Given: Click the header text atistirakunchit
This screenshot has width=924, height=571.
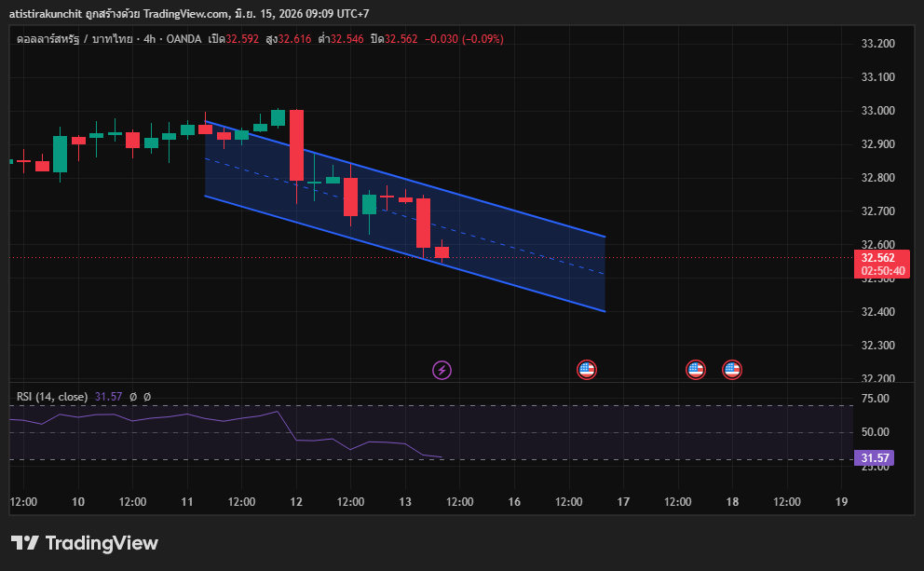Looking at the screenshot, I should coord(46,14).
